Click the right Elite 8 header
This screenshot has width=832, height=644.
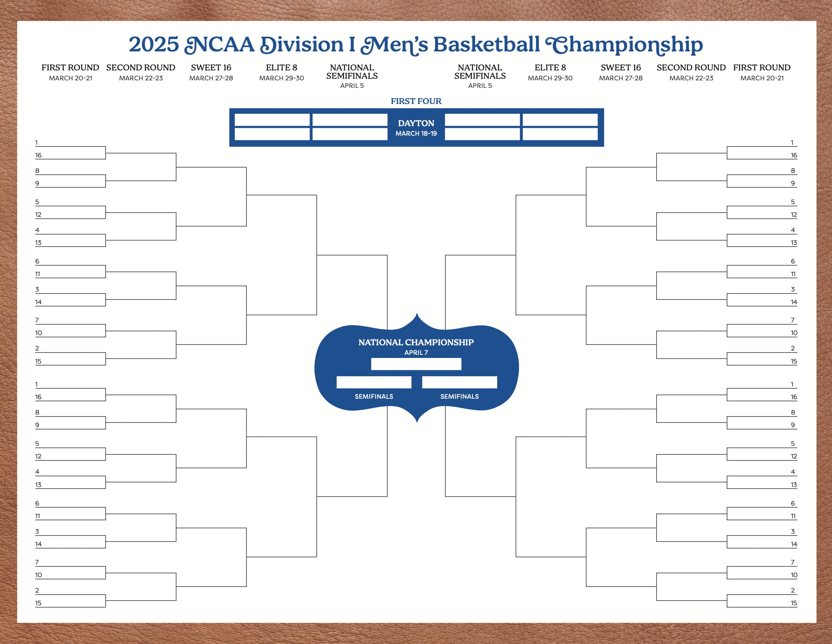point(550,72)
